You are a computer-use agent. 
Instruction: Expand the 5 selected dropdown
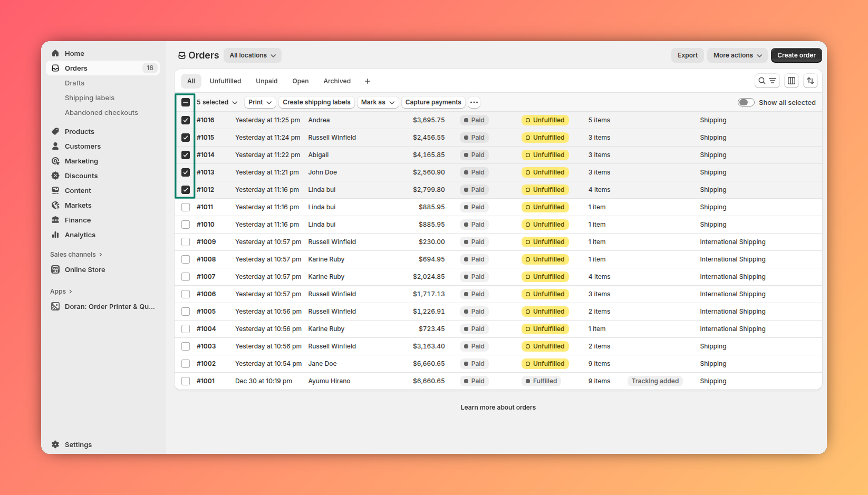(x=217, y=102)
